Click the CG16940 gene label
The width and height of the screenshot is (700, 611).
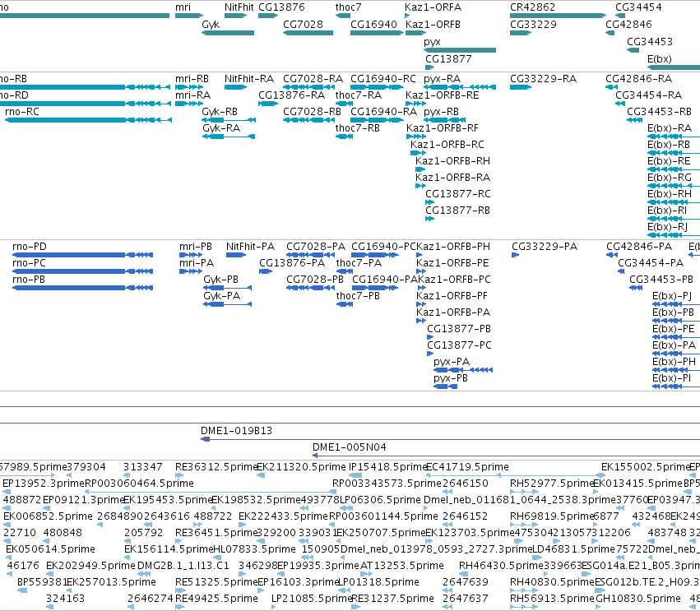[373, 24]
